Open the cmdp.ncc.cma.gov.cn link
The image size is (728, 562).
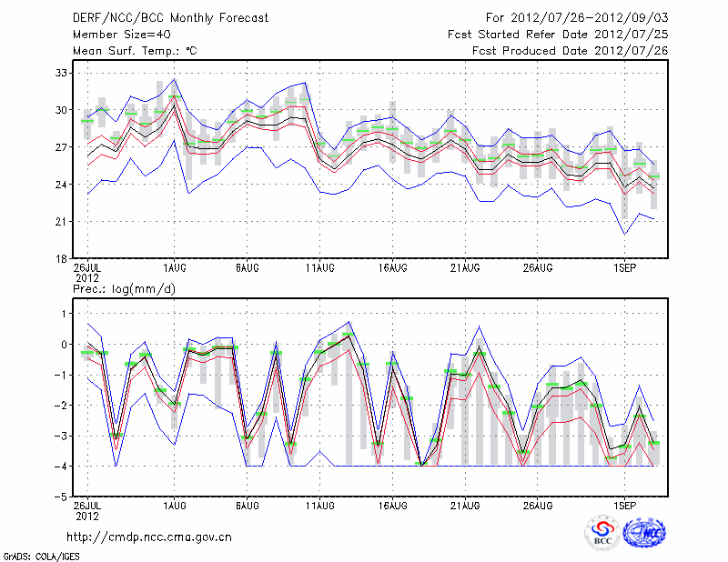click(149, 537)
